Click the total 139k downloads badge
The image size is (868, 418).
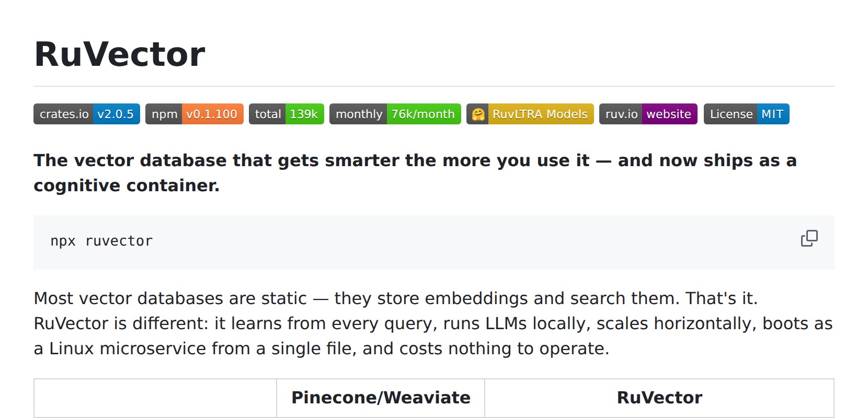pos(287,114)
